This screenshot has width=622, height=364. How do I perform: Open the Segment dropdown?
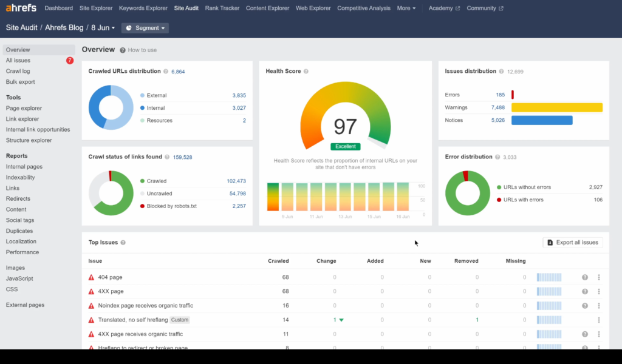[145, 27]
